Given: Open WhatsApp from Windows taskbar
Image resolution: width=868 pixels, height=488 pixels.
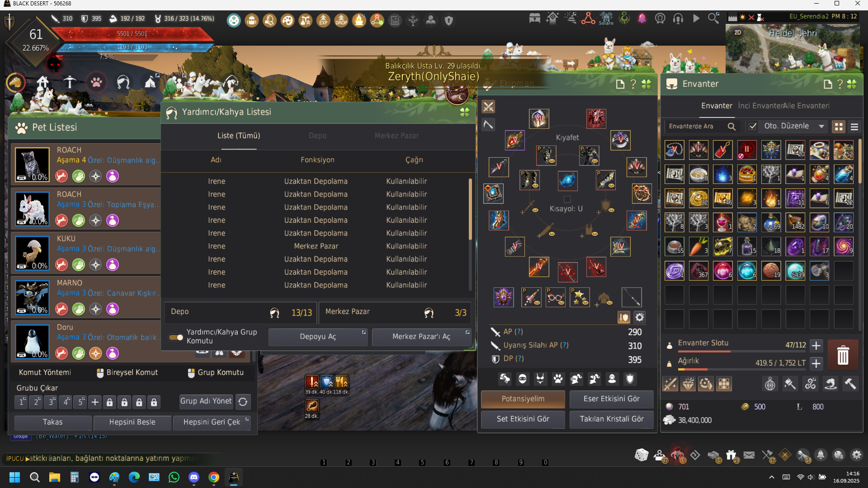Looking at the screenshot, I should [x=174, y=477].
